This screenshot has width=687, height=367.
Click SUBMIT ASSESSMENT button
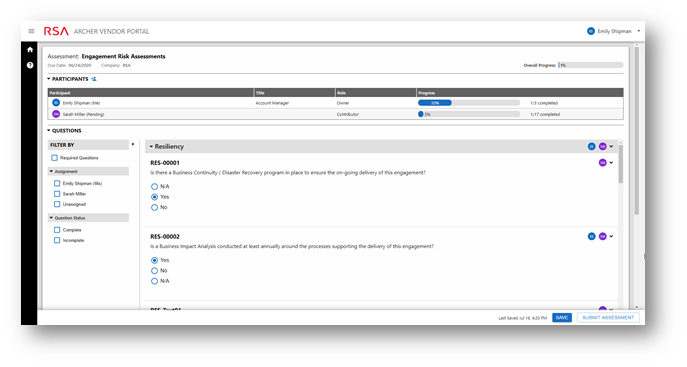pyautogui.click(x=608, y=318)
